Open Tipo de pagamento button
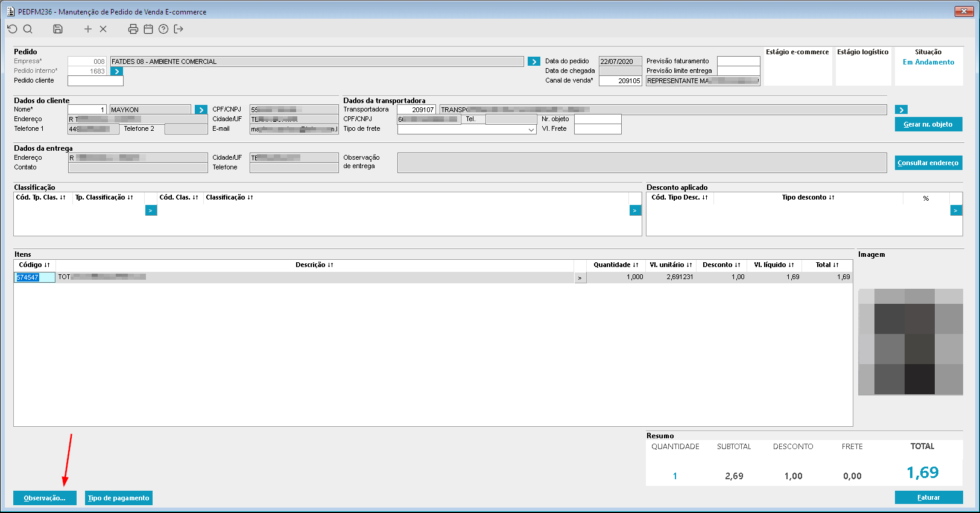 pyautogui.click(x=119, y=498)
